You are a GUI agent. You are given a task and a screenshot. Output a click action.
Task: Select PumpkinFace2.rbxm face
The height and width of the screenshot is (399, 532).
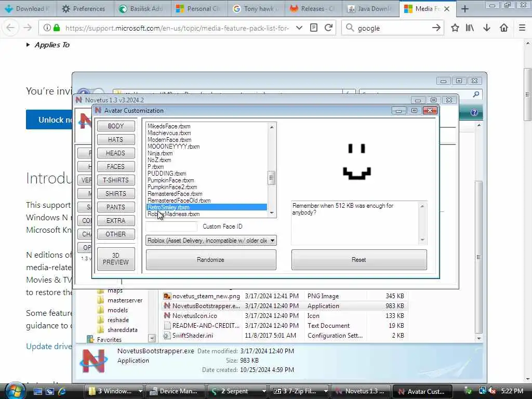point(172,187)
